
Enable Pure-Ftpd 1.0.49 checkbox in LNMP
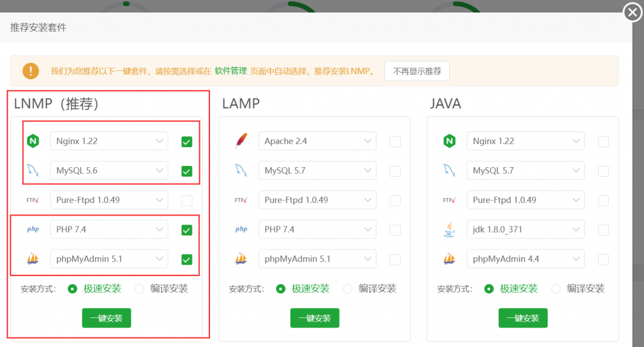pyautogui.click(x=187, y=201)
